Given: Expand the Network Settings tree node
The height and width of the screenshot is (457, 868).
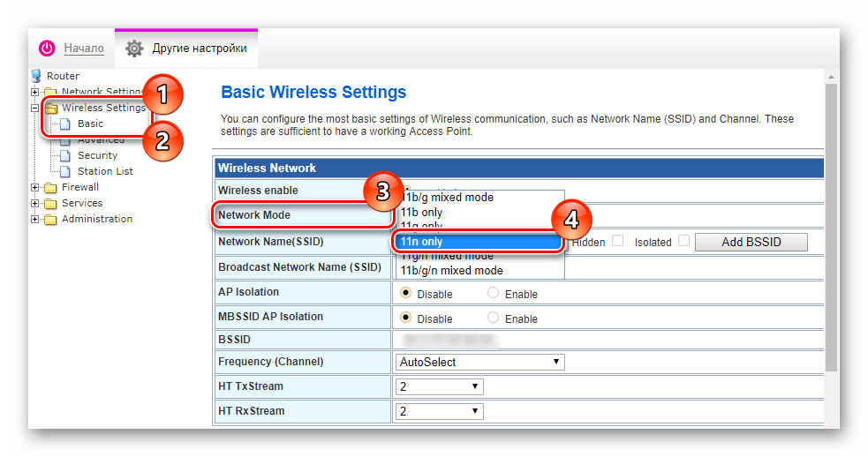Looking at the screenshot, I should point(34,92).
